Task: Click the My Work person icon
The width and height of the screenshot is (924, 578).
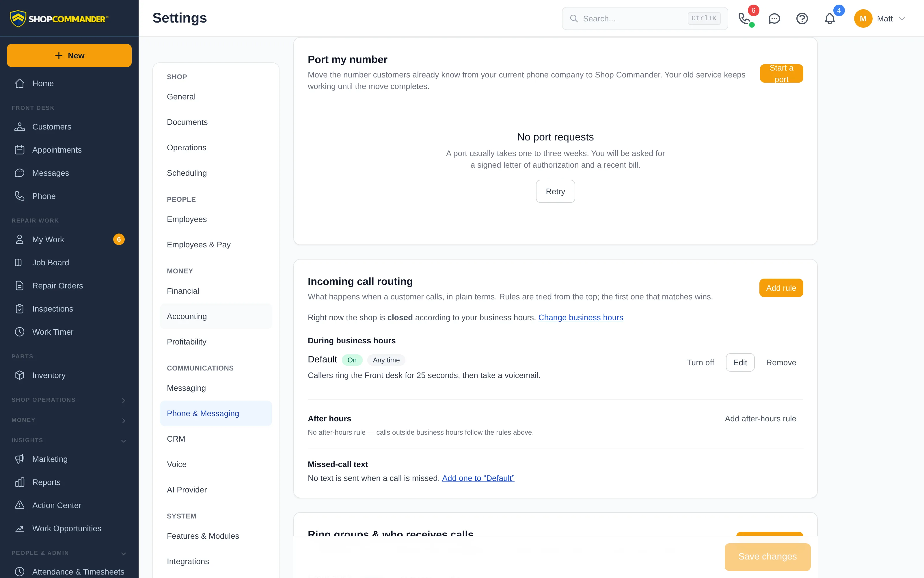Action: click(19, 239)
